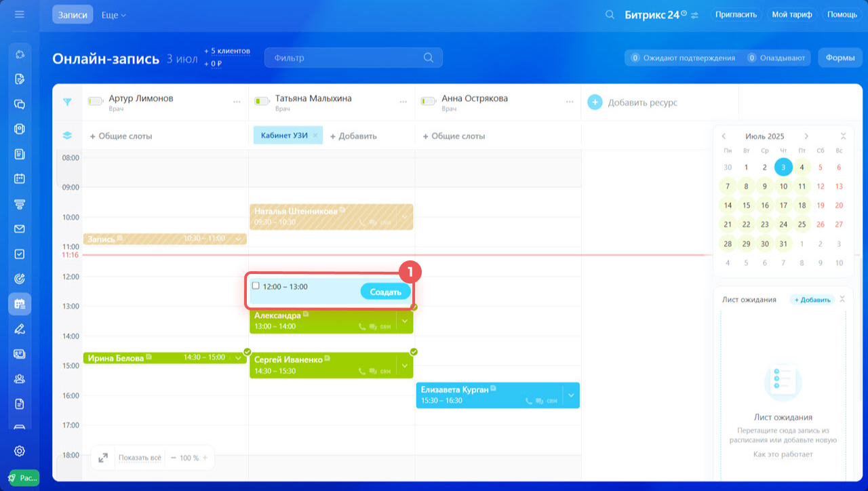Tick the checkbox in 12:00 – 13:00 slot

256,286
